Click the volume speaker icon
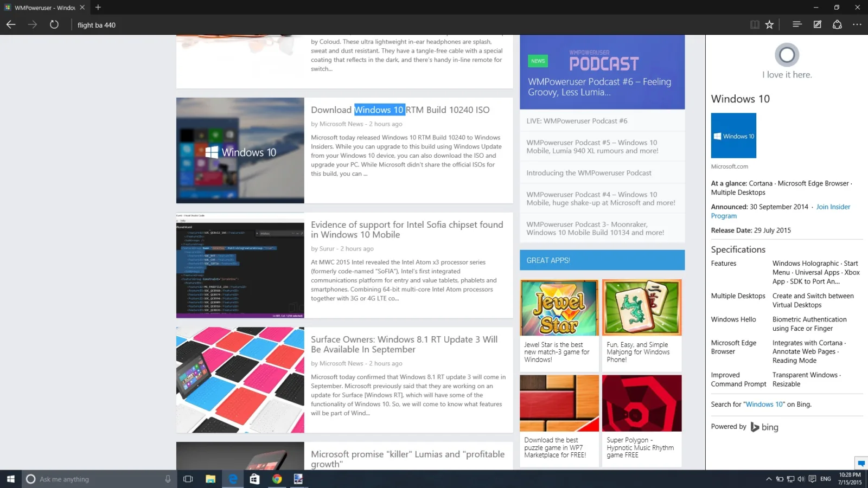The width and height of the screenshot is (868, 488). [801, 479]
